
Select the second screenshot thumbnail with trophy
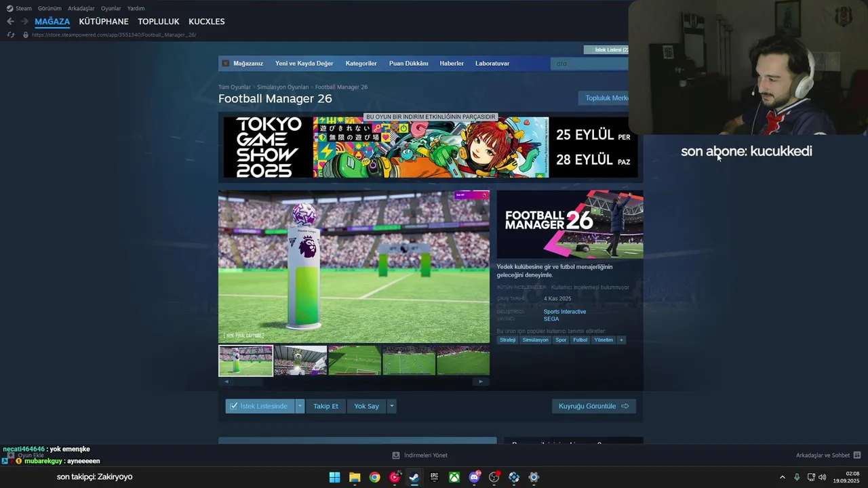coord(300,361)
